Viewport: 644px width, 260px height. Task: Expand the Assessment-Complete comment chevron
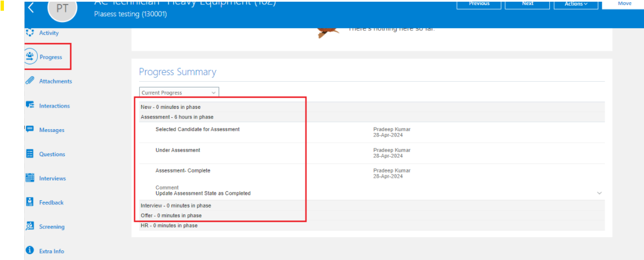pos(599,193)
